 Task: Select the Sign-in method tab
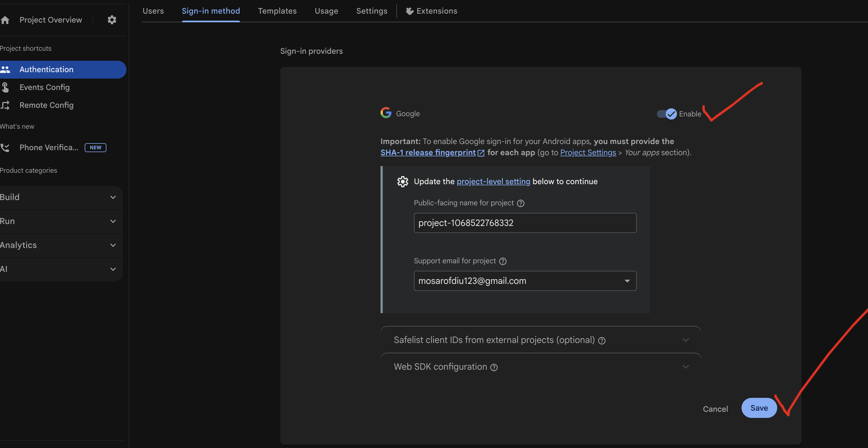211,11
